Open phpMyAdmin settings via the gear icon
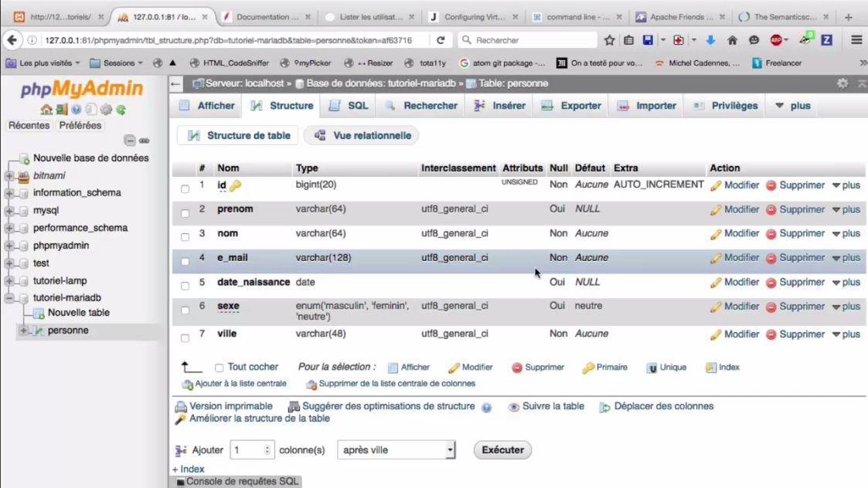 click(106, 110)
